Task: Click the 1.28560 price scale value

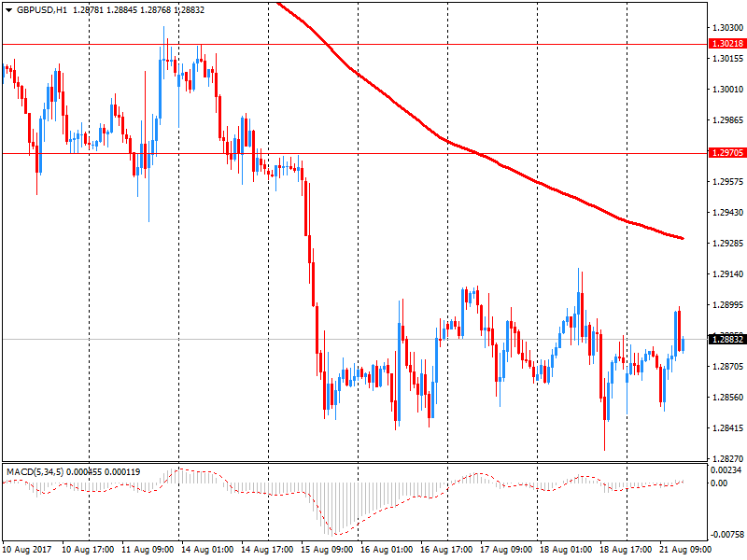Action: pos(727,398)
